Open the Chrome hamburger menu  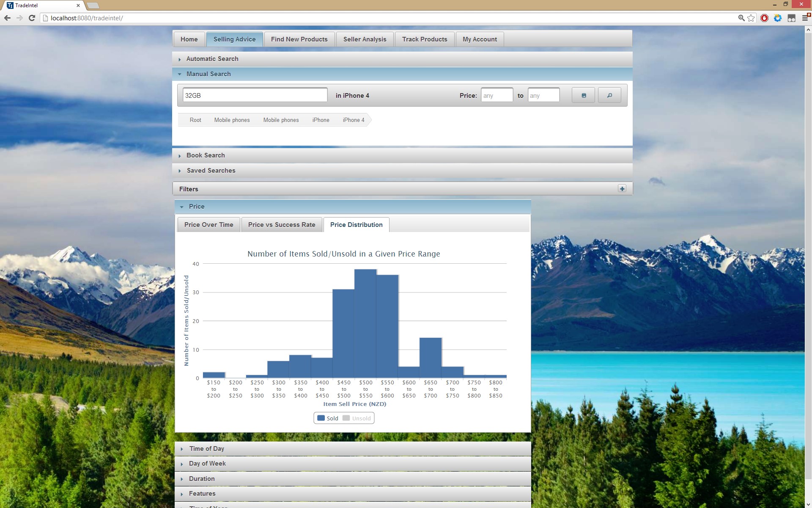point(805,18)
